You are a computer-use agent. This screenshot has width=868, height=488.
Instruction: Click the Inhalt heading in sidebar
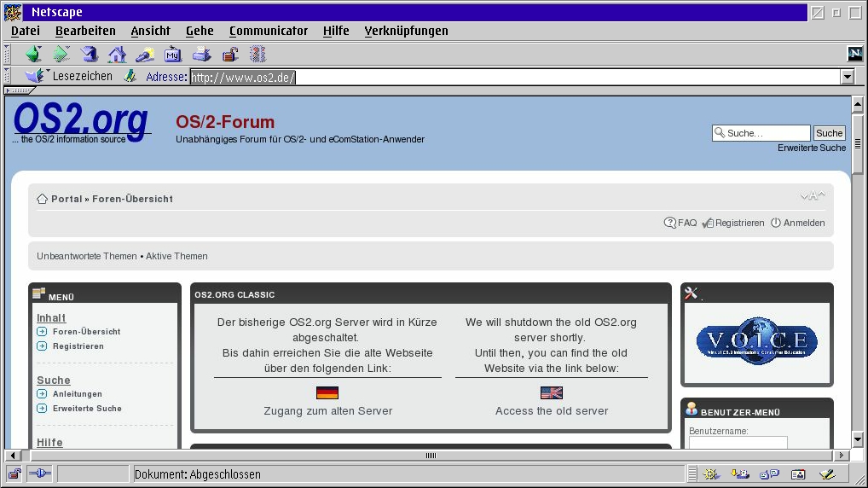click(x=51, y=318)
